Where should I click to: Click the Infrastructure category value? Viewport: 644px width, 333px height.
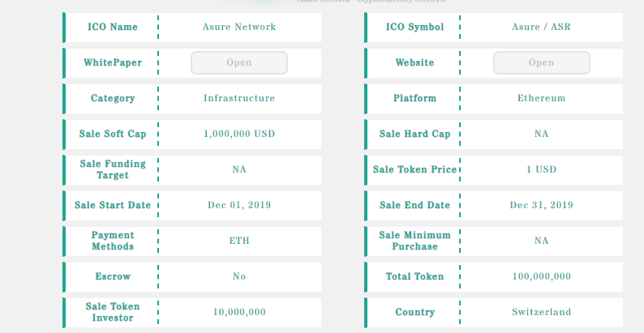[239, 98]
